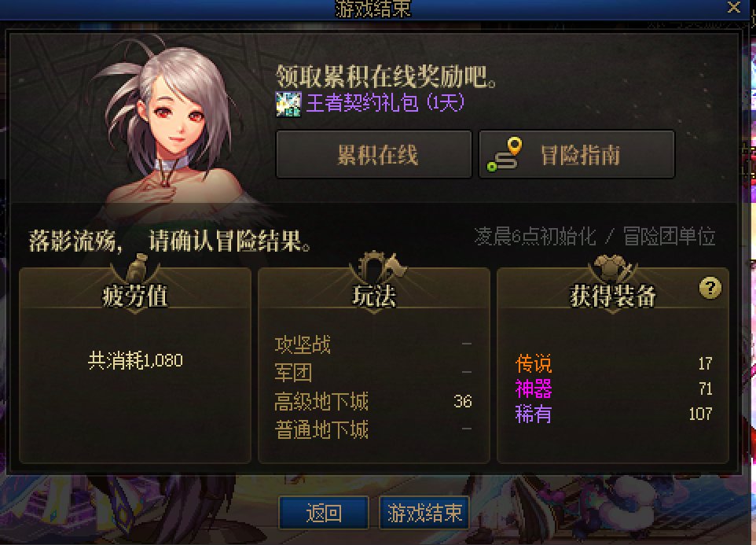Click the potion bottle icon above 疲劳值
This screenshot has height=545, width=756.
137,267
